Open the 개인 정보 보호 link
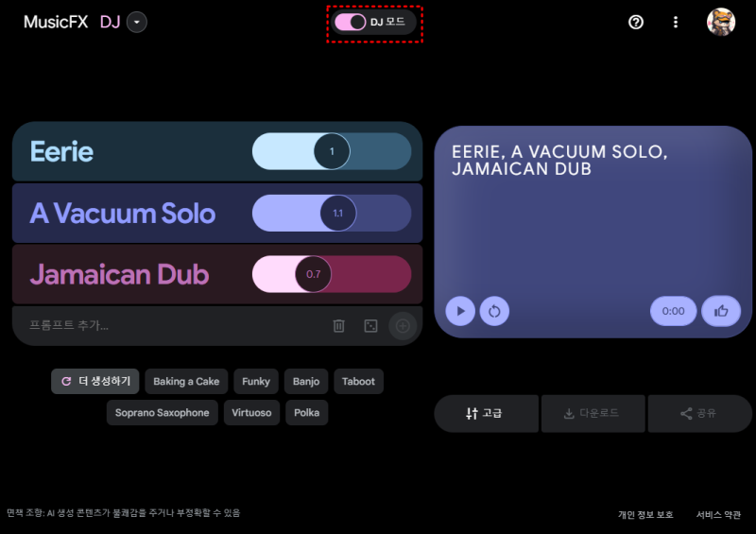Viewport: 756px width, 534px height. pyautogui.click(x=645, y=515)
